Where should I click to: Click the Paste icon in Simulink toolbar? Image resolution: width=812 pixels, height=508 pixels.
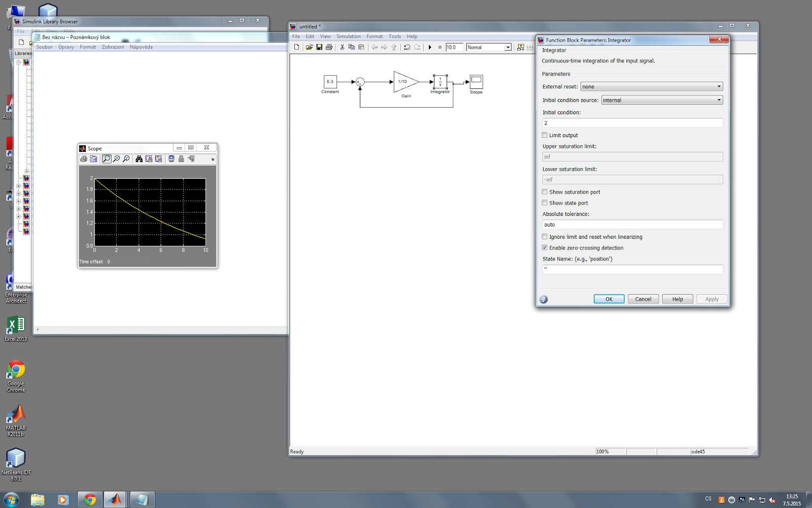click(361, 47)
